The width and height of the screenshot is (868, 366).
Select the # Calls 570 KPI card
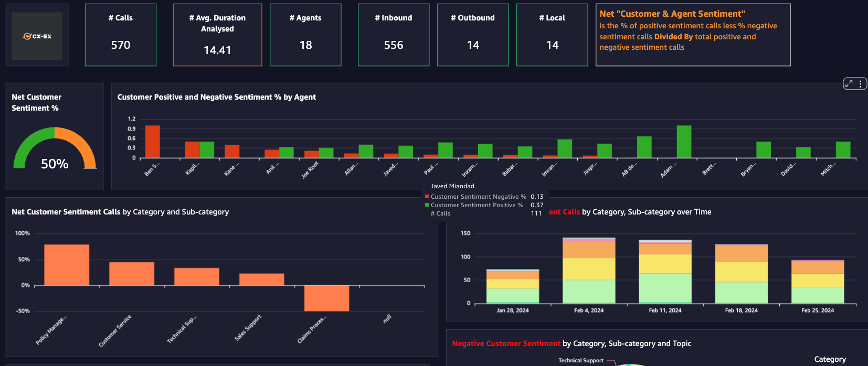tap(121, 35)
